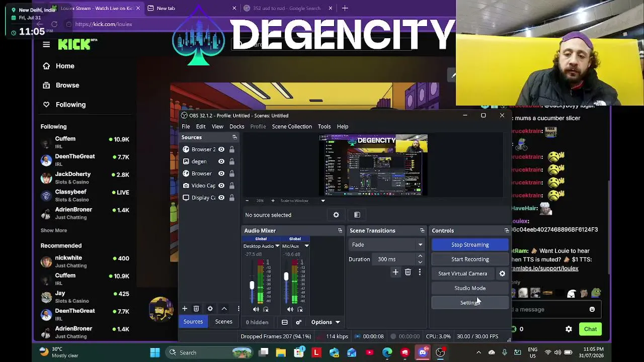This screenshot has height=362, width=644.
Task: Open OBS Scene Collection menu
Action: (292, 127)
